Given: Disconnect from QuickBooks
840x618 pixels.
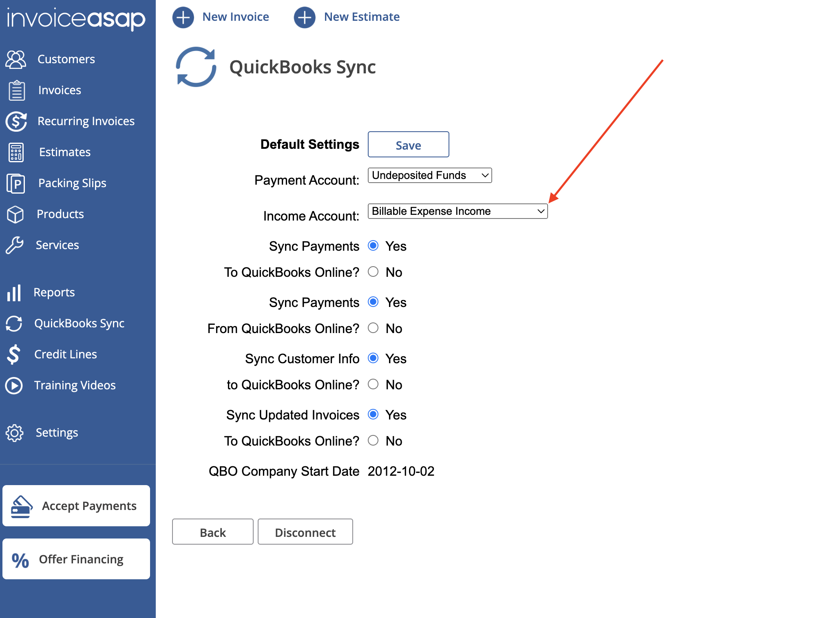Looking at the screenshot, I should click(305, 532).
